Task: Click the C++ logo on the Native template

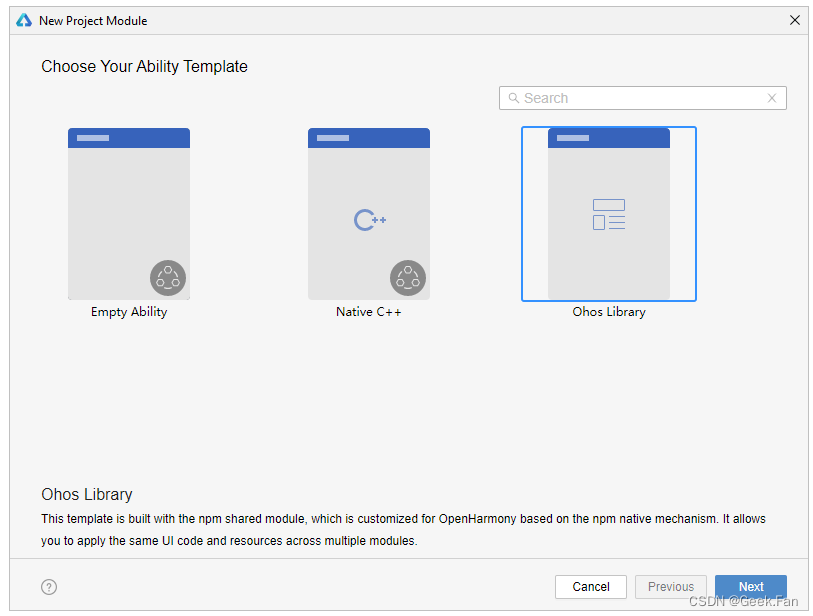Action: (x=368, y=220)
